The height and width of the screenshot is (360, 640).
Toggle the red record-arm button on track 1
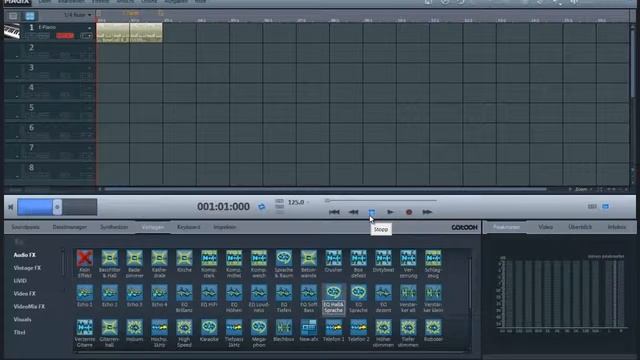(x=65, y=36)
